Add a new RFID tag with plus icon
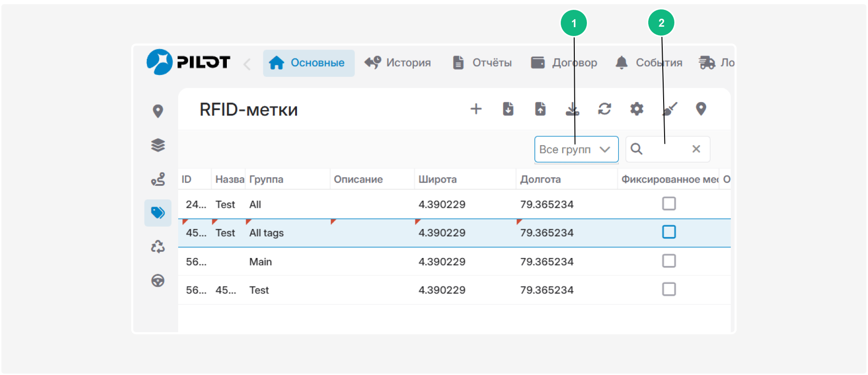868x375 pixels. coord(476,109)
